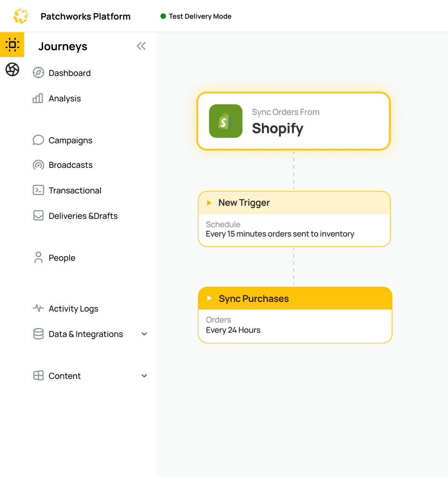
Task: Click the green Shopify bag logo
Action: [226, 121]
